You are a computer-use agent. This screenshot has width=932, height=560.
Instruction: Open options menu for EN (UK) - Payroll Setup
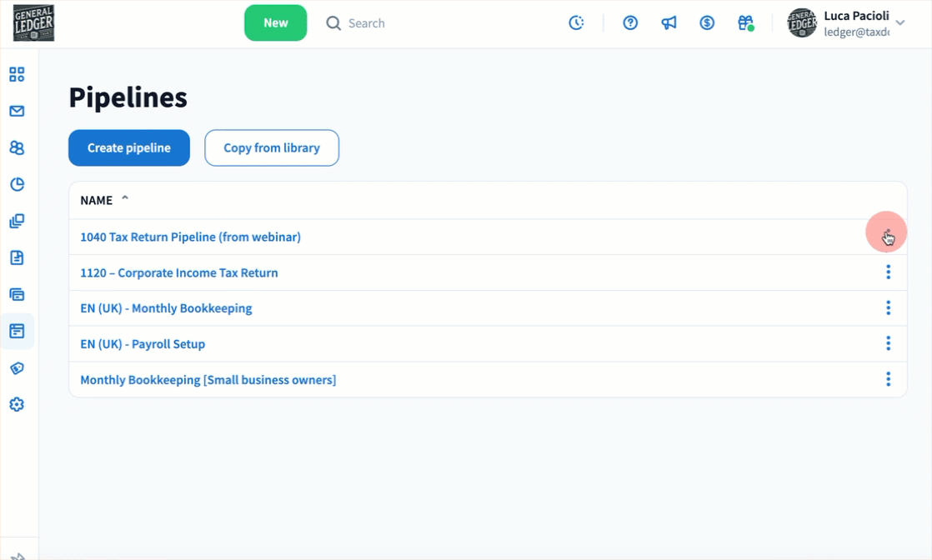[x=888, y=344]
